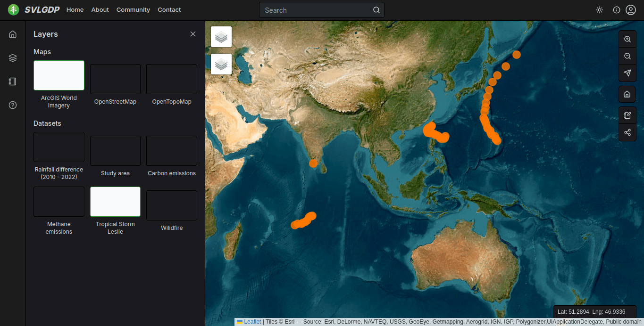Expand the second Leaflet layers control

[x=221, y=64]
